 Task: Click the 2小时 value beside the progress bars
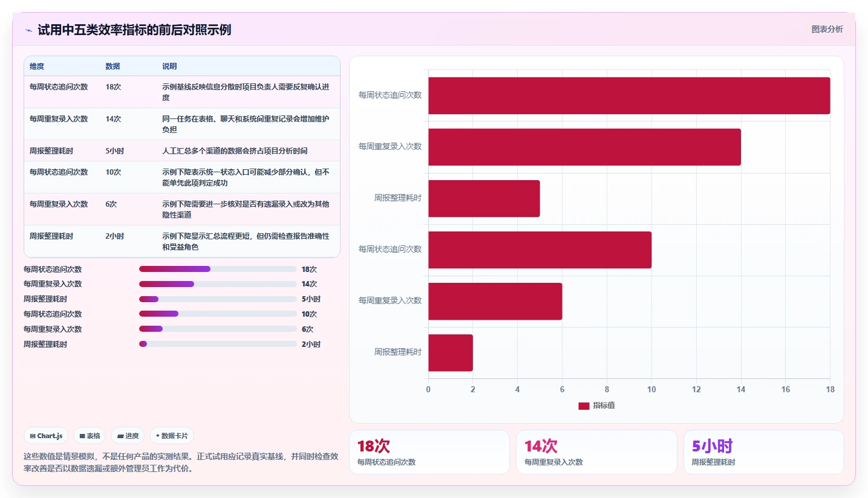tap(311, 344)
